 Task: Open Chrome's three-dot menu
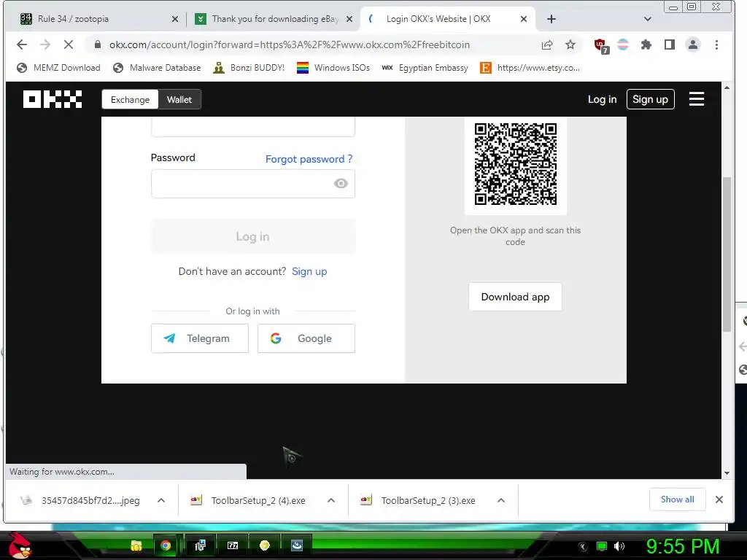(716, 44)
